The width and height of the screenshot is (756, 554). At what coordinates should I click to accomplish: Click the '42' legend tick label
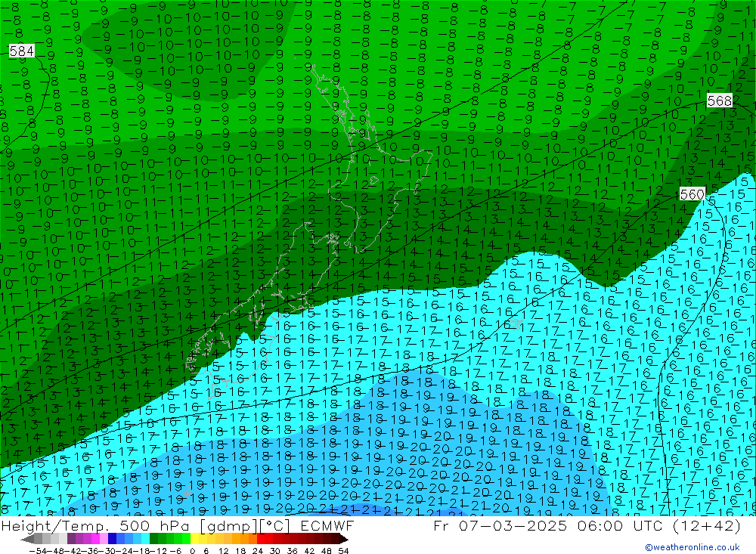(x=309, y=551)
